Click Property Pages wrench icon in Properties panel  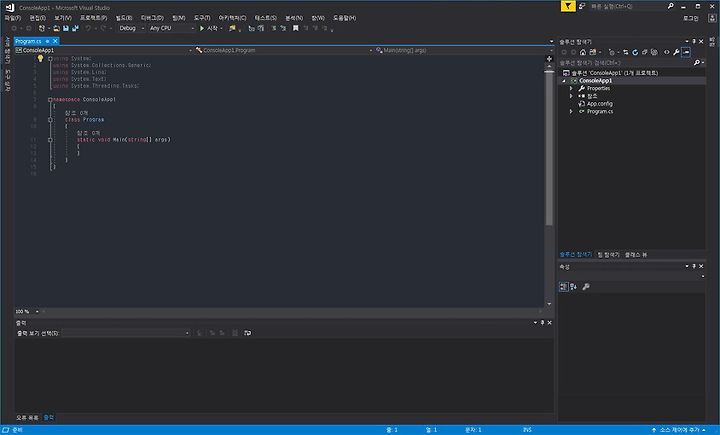pyautogui.click(x=586, y=287)
